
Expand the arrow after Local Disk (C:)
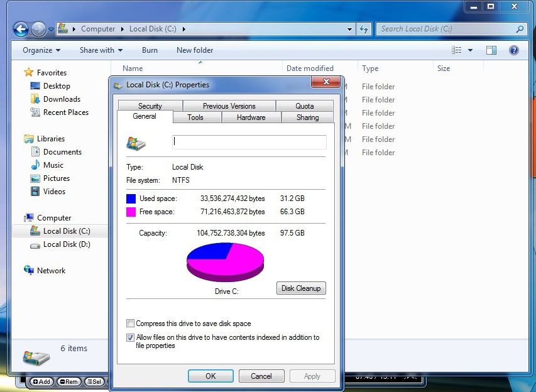click(x=184, y=29)
